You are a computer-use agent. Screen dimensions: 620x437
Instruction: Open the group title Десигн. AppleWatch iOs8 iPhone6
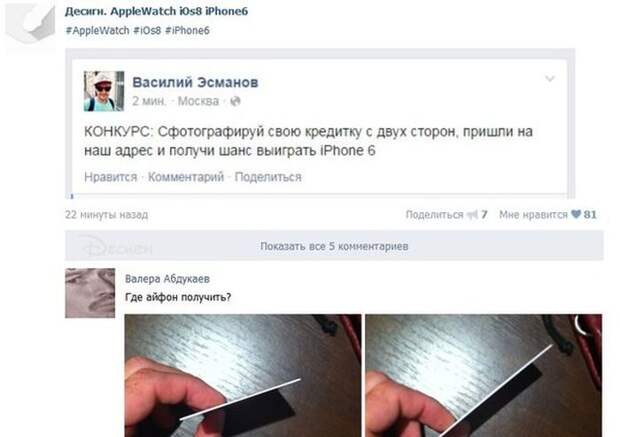click(157, 11)
